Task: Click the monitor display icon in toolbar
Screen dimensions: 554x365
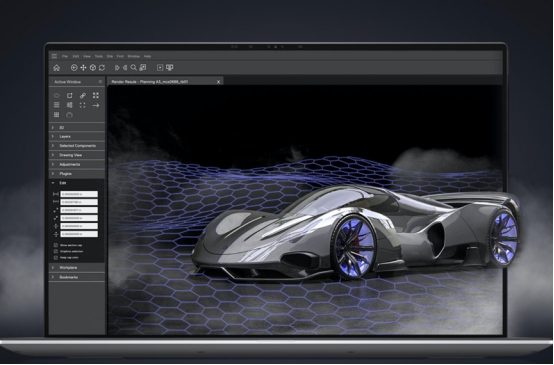Action: pyautogui.click(x=170, y=67)
